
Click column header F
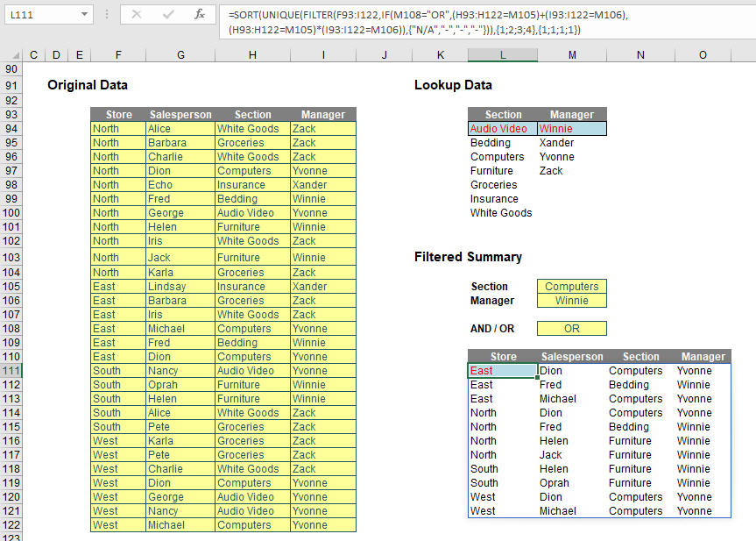coord(118,54)
